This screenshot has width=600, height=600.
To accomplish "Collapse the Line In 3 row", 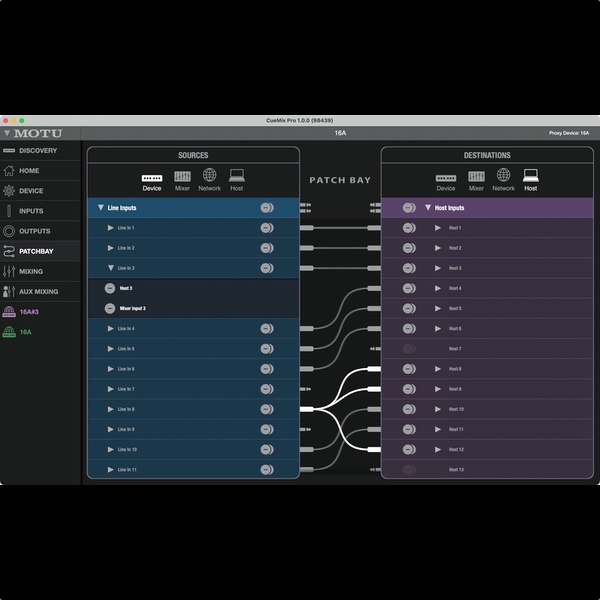I will click(x=111, y=268).
